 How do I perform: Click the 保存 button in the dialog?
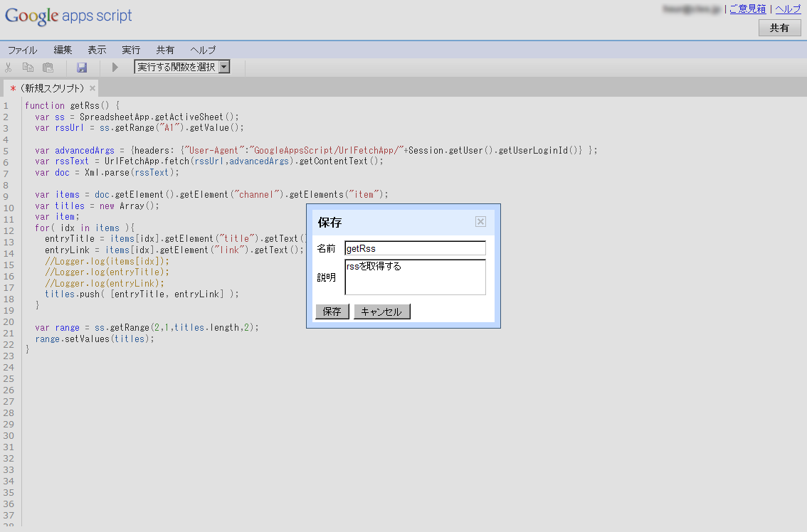[332, 312]
